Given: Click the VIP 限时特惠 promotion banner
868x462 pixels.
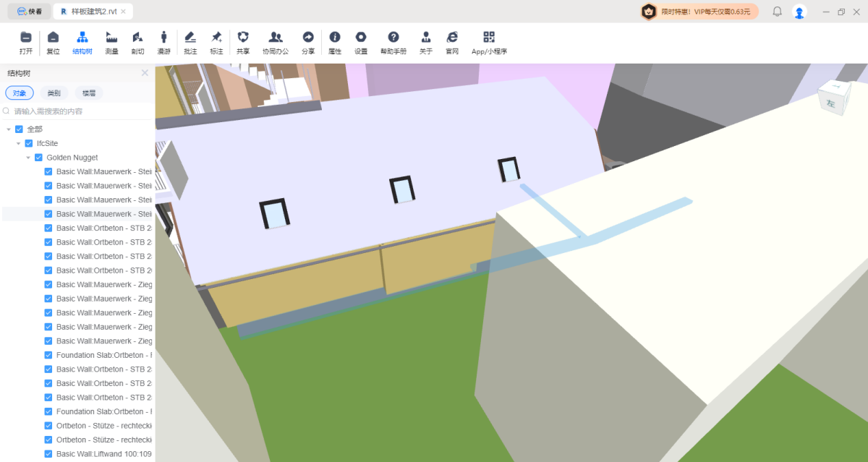Looking at the screenshot, I should [x=698, y=12].
